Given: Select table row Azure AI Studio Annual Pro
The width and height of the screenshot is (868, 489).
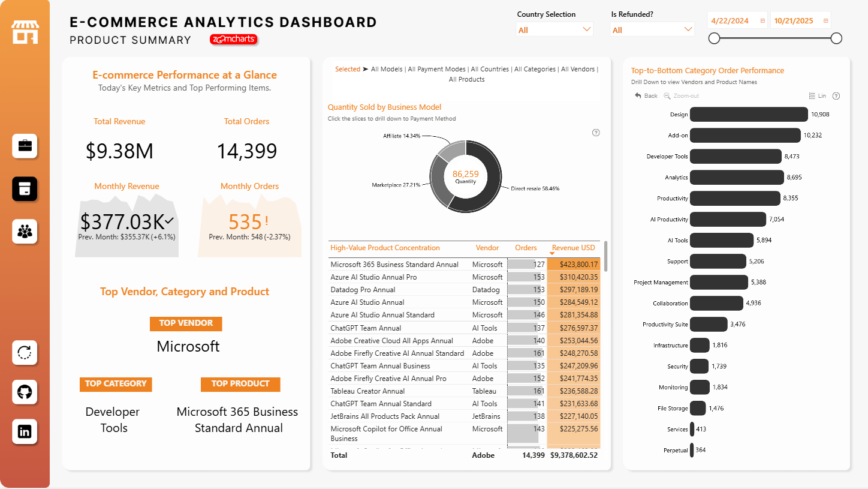Looking at the screenshot, I should coord(465,277).
